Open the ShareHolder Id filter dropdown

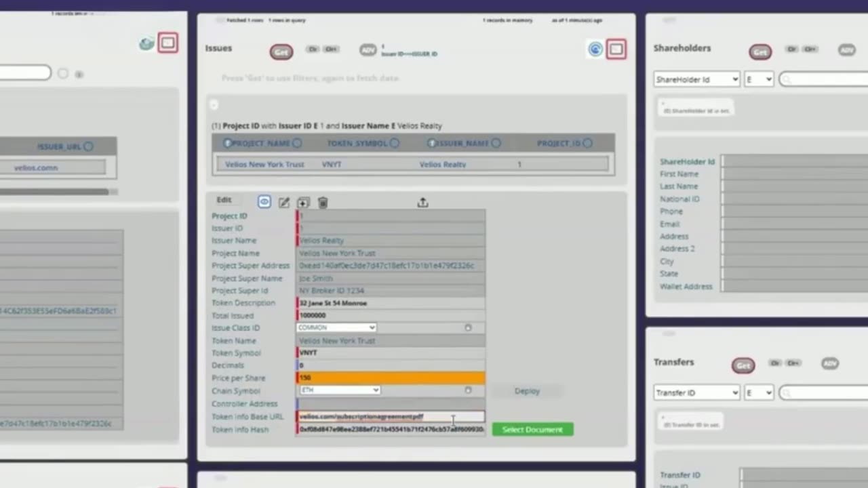pyautogui.click(x=696, y=79)
